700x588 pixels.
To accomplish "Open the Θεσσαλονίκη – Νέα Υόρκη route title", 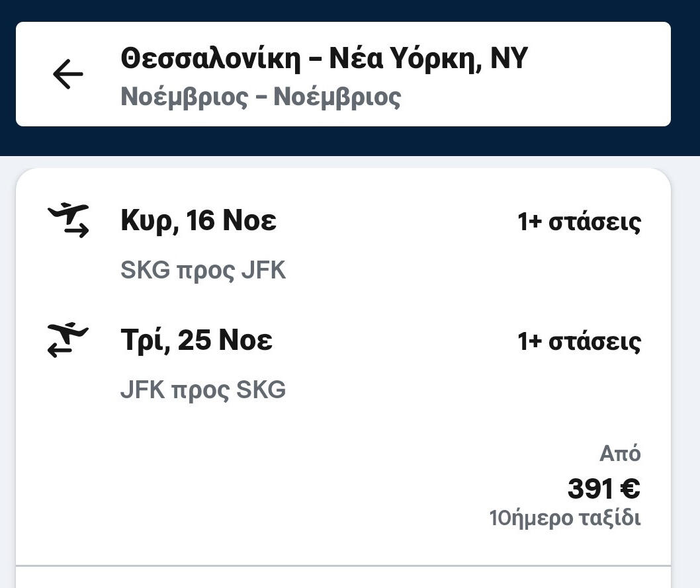I will pyautogui.click(x=324, y=59).
